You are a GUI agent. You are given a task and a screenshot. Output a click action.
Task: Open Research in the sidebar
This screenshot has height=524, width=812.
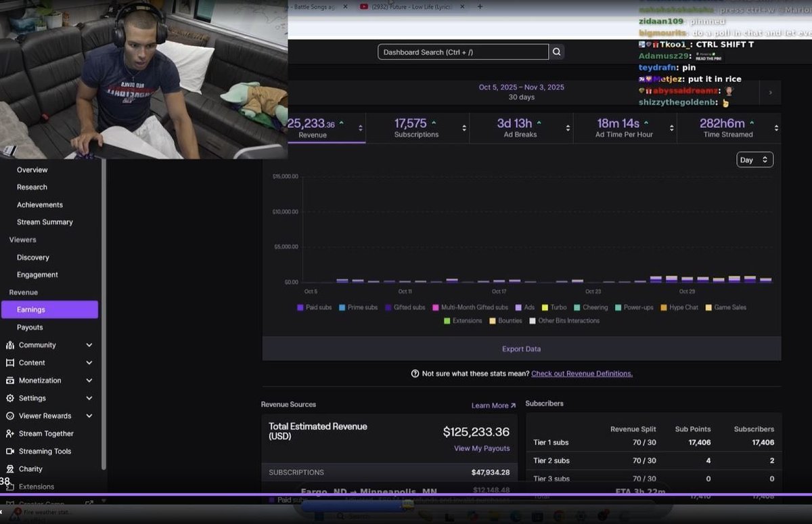tap(32, 188)
